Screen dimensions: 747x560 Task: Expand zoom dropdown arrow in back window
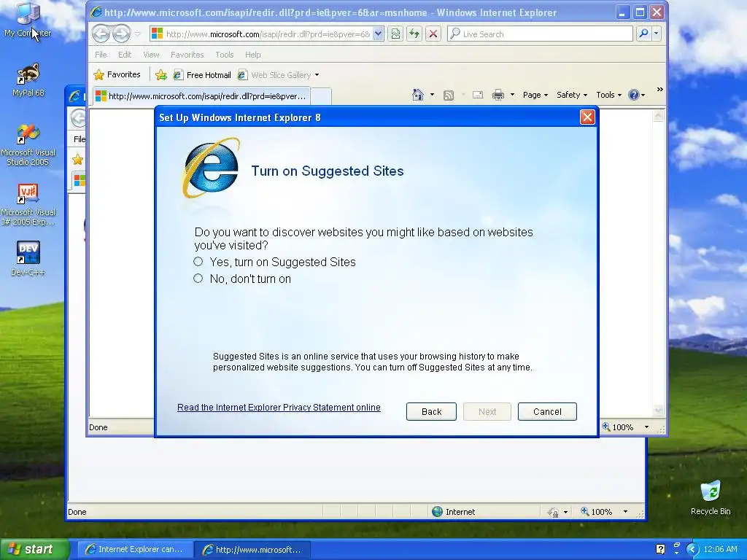pyautogui.click(x=625, y=512)
